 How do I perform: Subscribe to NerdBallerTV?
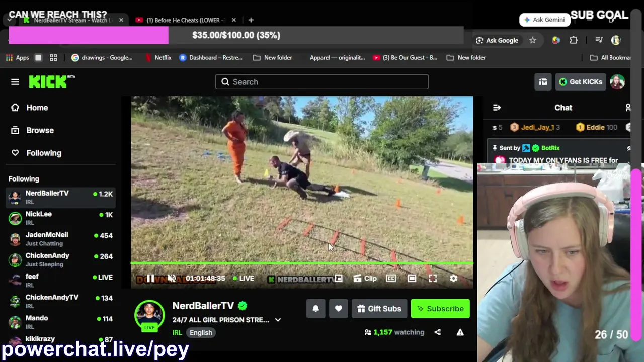coord(440,309)
